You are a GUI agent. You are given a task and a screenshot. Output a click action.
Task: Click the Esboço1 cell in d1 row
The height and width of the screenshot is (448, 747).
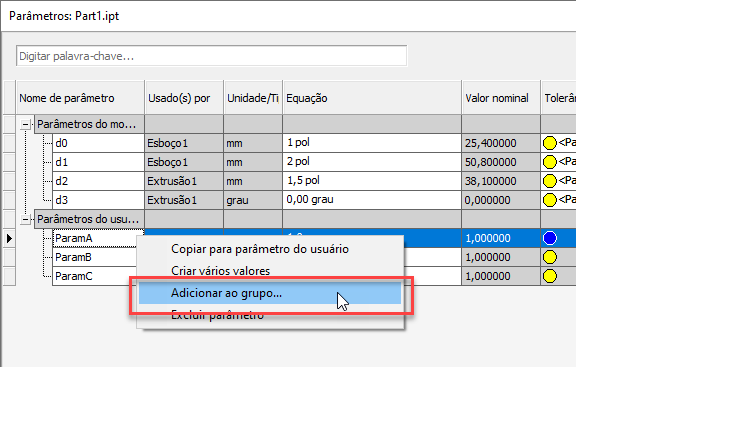point(184,162)
